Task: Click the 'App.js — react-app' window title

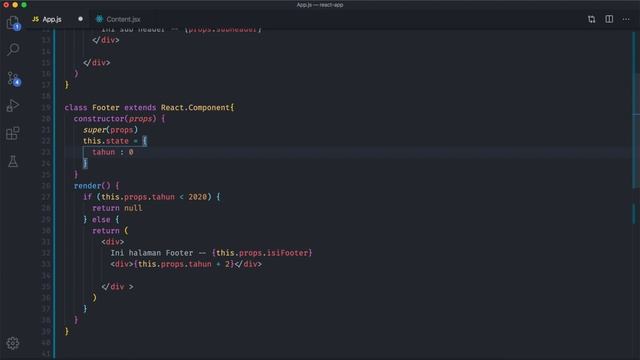Action: click(x=320, y=5)
